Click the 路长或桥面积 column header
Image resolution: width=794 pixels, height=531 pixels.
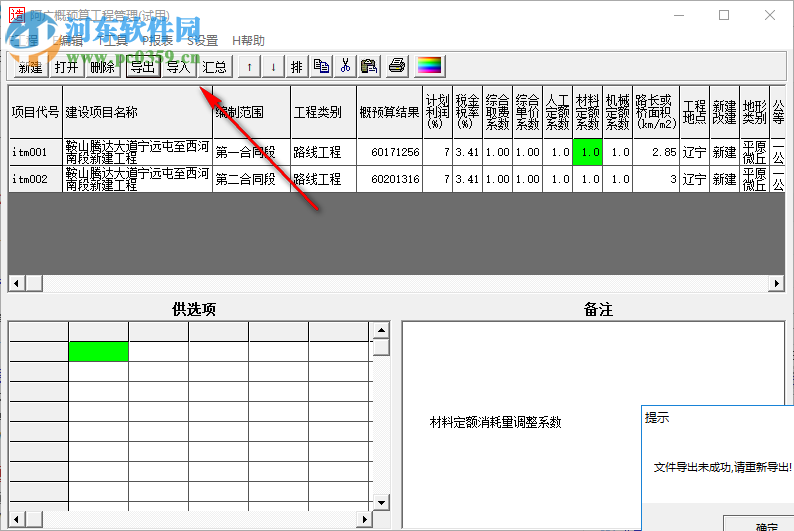(x=656, y=112)
